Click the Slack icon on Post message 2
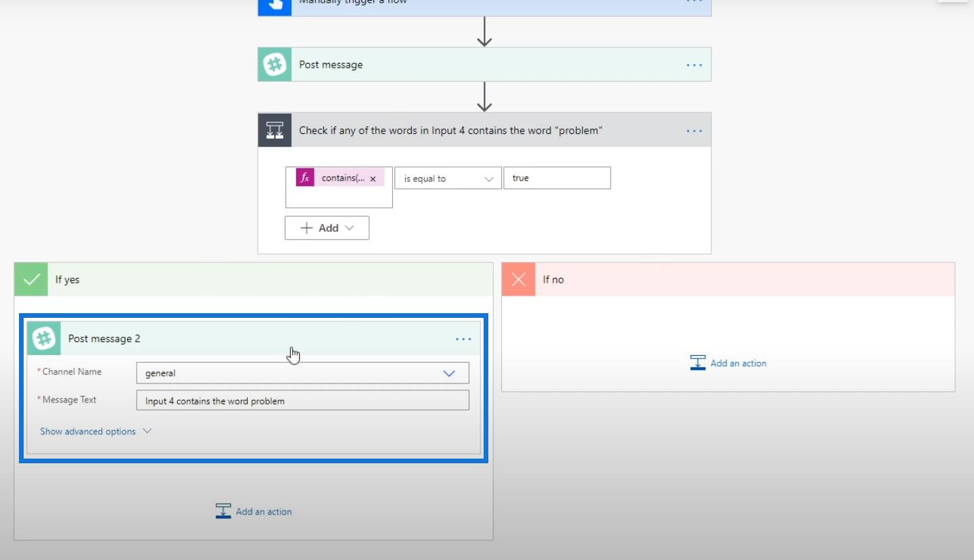 tap(44, 338)
